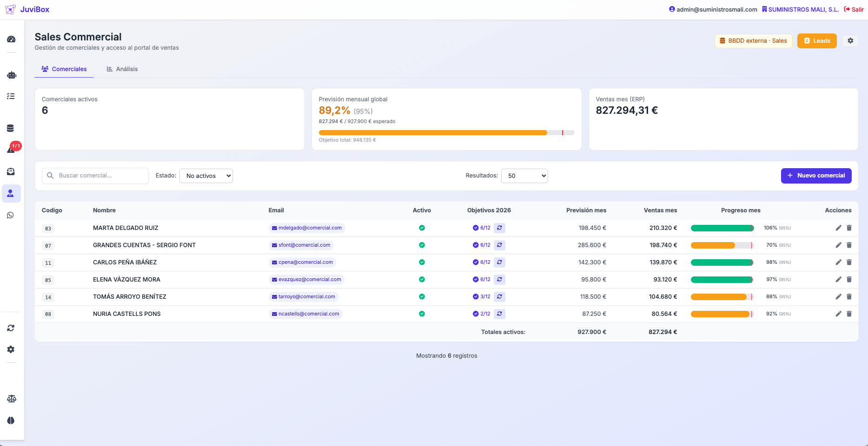Refresh objectives for CARLOS PEÑA IBÁÑEZ

[499, 262]
